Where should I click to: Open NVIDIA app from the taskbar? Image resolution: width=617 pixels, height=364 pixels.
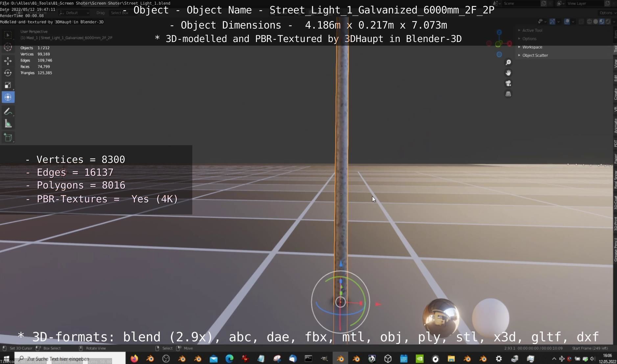420,359
